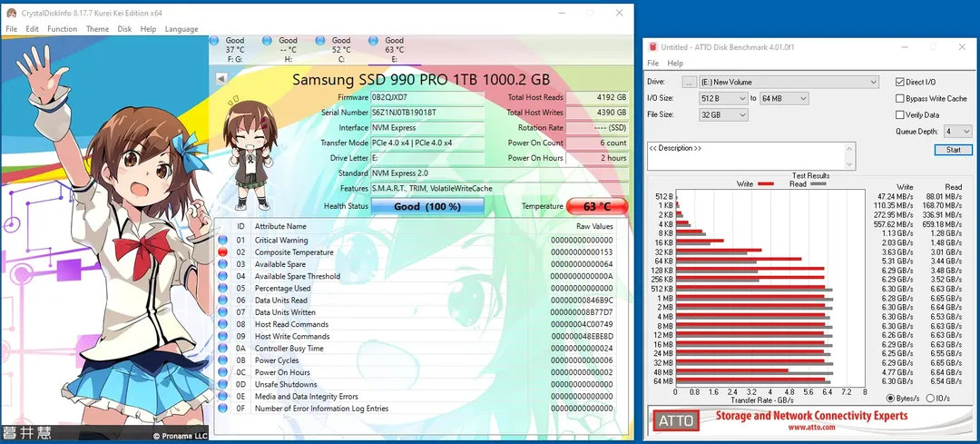Click status orb for Data Units Read
Screen dimensions: 980x444
pyautogui.click(x=223, y=301)
